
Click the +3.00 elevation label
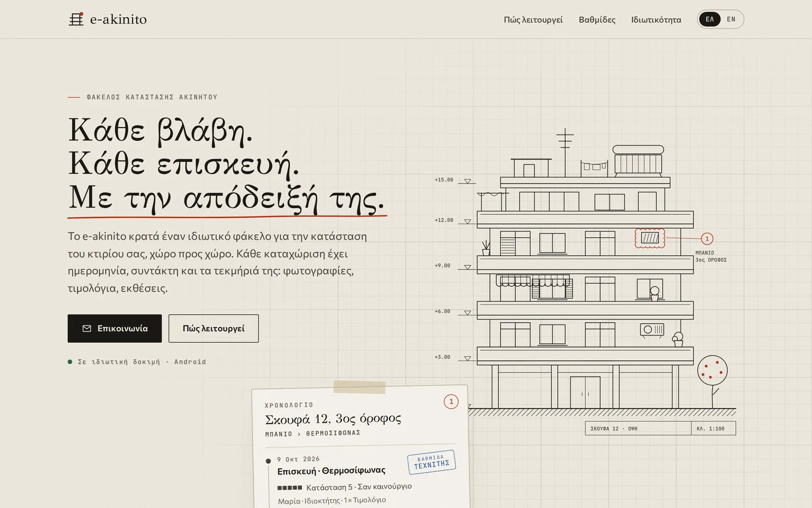point(443,357)
